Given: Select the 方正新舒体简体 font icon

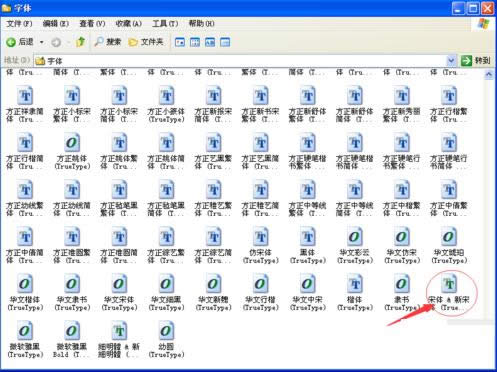Looking at the screenshot, I should pyautogui.click(x=355, y=96).
